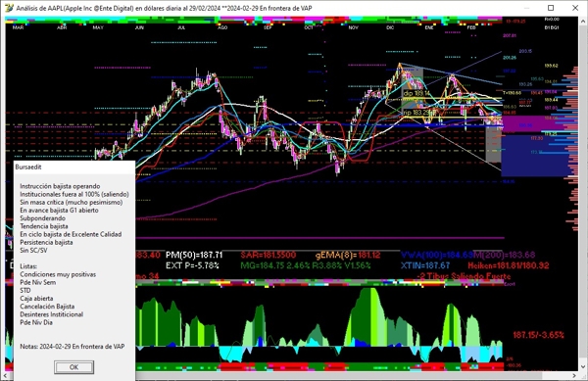588x381 pixels.
Task: Click the Bursaedit dialog title bar
Action: pos(74,167)
